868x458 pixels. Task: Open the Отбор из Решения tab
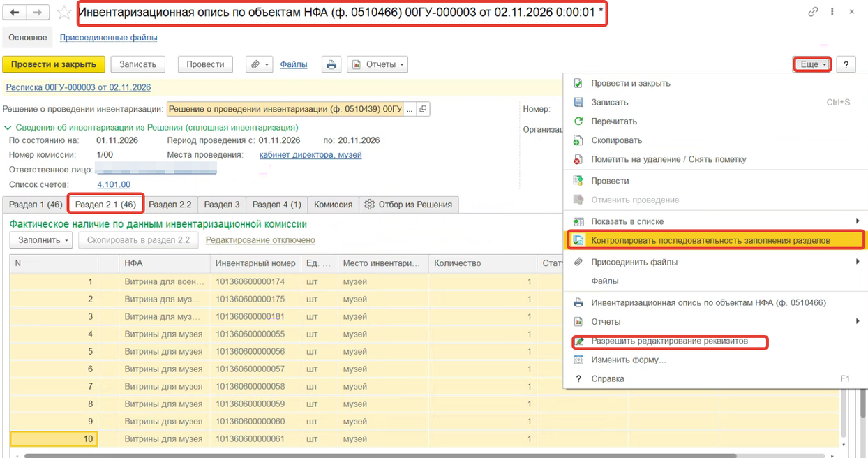click(409, 205)
